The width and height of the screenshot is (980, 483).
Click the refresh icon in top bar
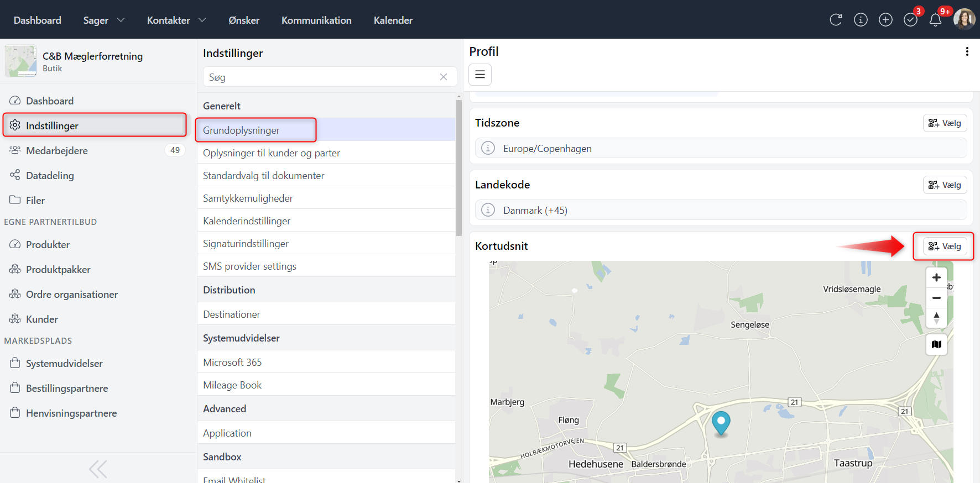[x=836, y=20]
